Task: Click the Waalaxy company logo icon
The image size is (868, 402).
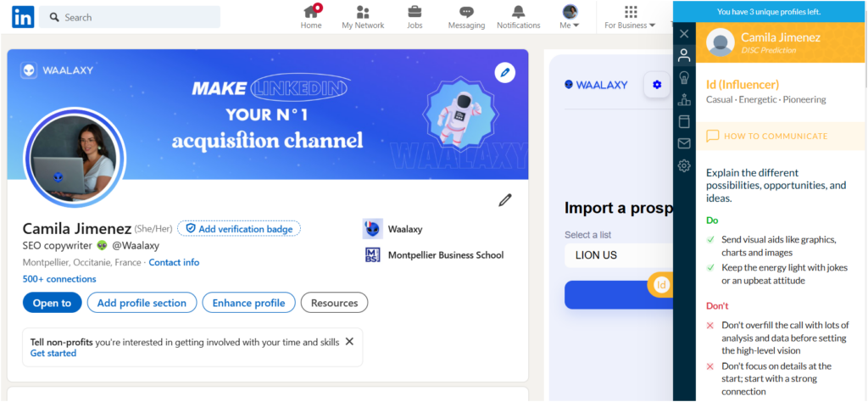Action: pyautogui.click(x=373, y=229)
